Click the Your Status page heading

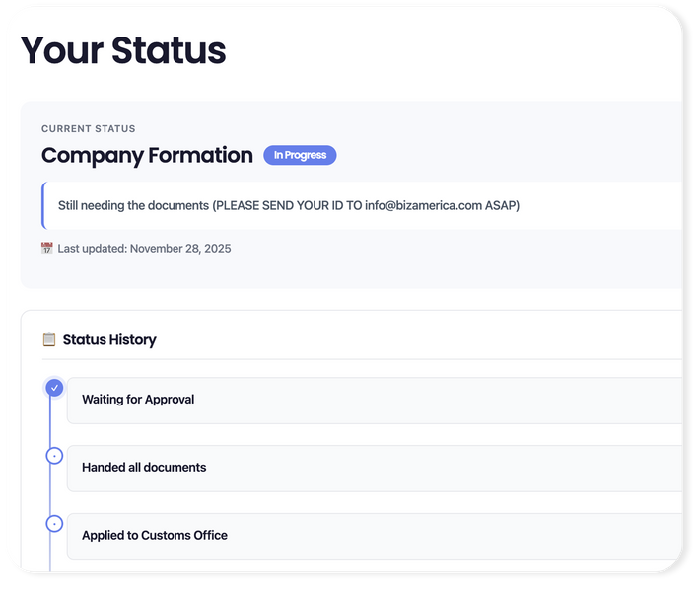[x=123, y=50]
